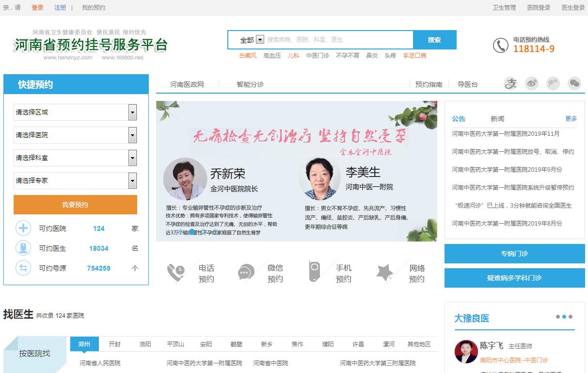Click the WeChat icon
Screen dimensions: 588x373
pyautogui.click(x=574, y=83)
